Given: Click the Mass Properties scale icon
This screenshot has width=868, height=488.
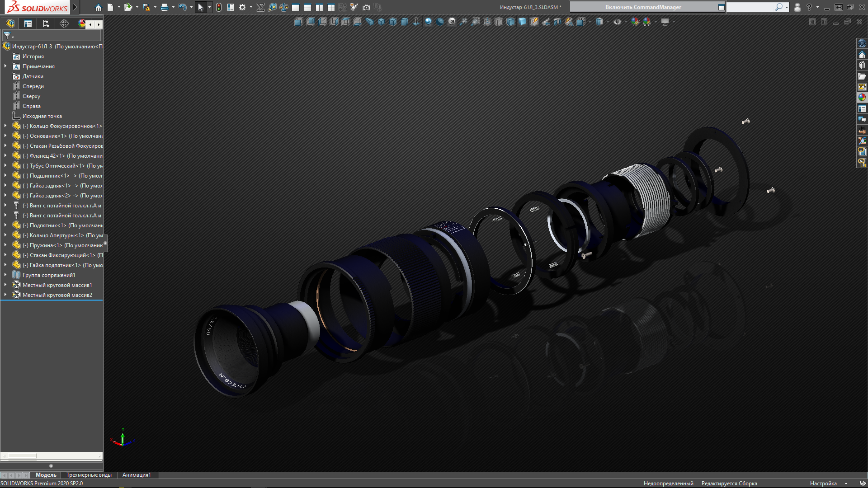Looking at the screenshot, I should point(284,7).
